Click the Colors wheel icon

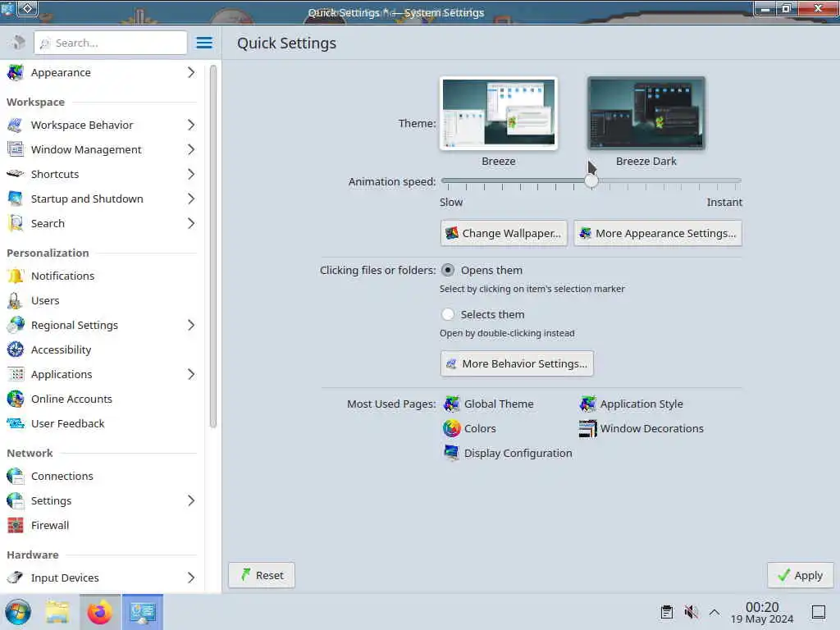pos(452,428)
